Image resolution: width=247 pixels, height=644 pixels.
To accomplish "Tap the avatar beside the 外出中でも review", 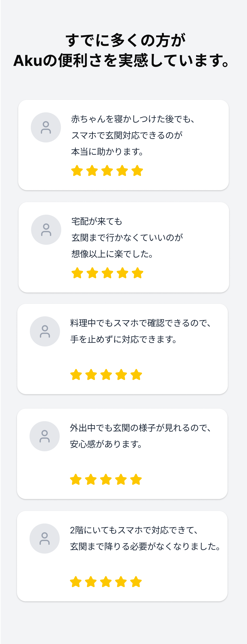I will (45, 436).
